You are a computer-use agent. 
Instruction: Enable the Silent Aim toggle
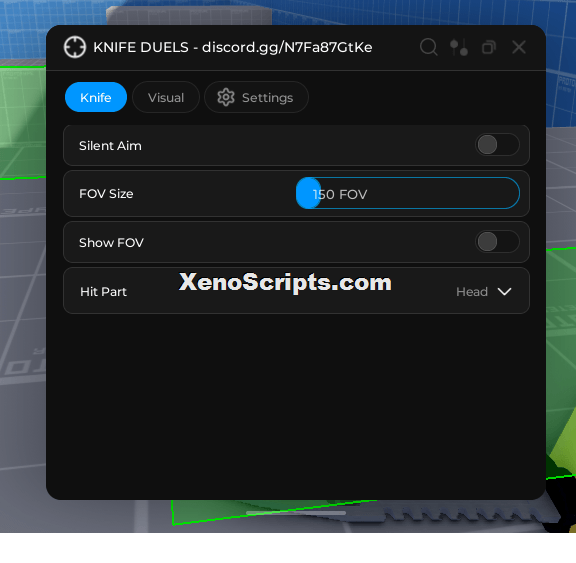click(x=497, y=145)
